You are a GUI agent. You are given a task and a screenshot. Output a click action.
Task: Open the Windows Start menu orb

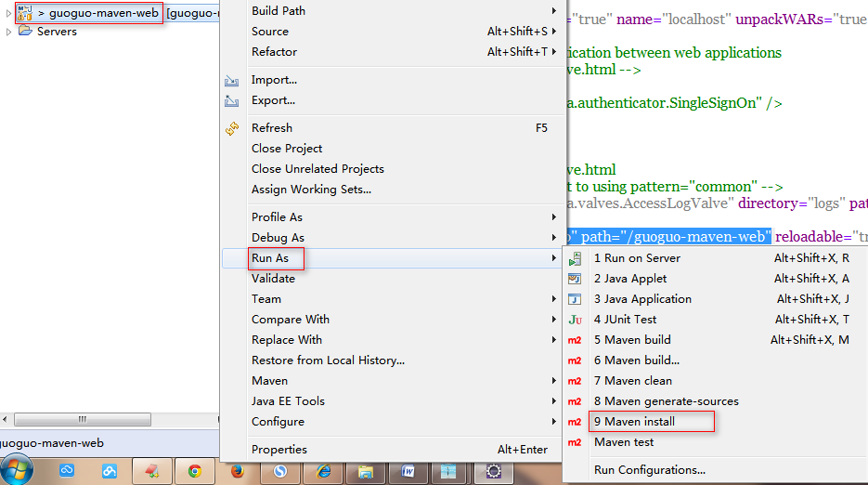pos(17,470)
